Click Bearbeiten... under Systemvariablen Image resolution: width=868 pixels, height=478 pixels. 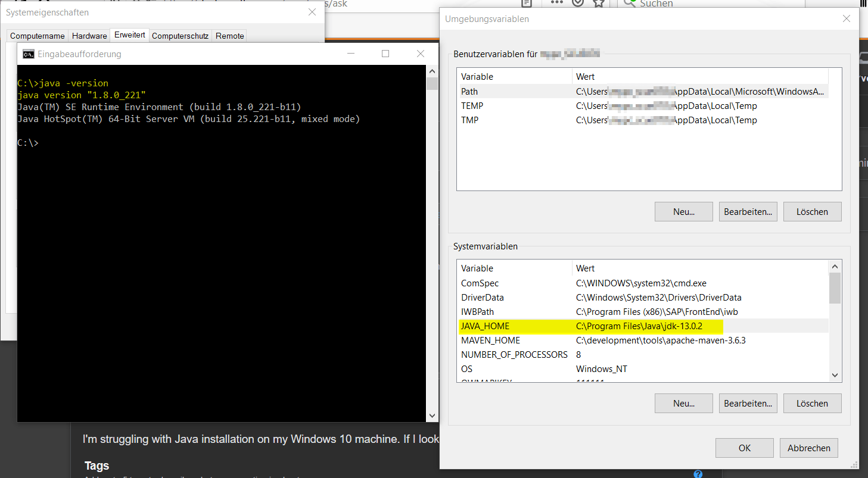(748, 403)
